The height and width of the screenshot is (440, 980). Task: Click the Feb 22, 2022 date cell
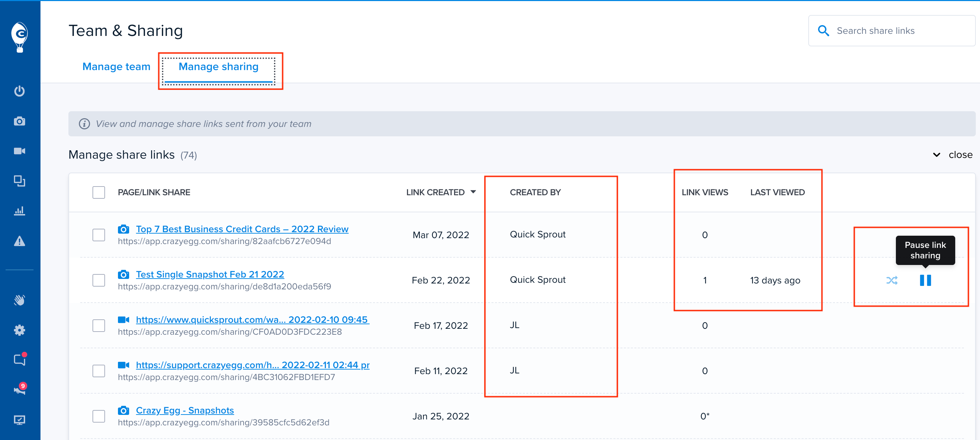[x=441, y=280]
